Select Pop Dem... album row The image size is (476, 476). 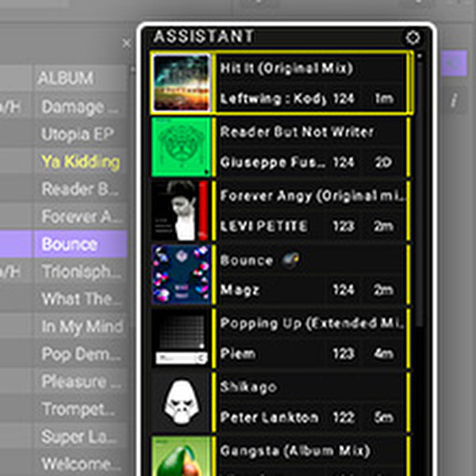coord(80,354)
